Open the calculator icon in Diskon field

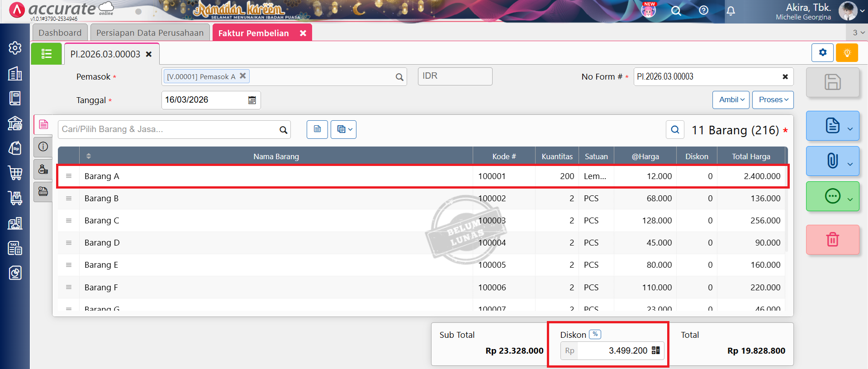click(655, 350)
